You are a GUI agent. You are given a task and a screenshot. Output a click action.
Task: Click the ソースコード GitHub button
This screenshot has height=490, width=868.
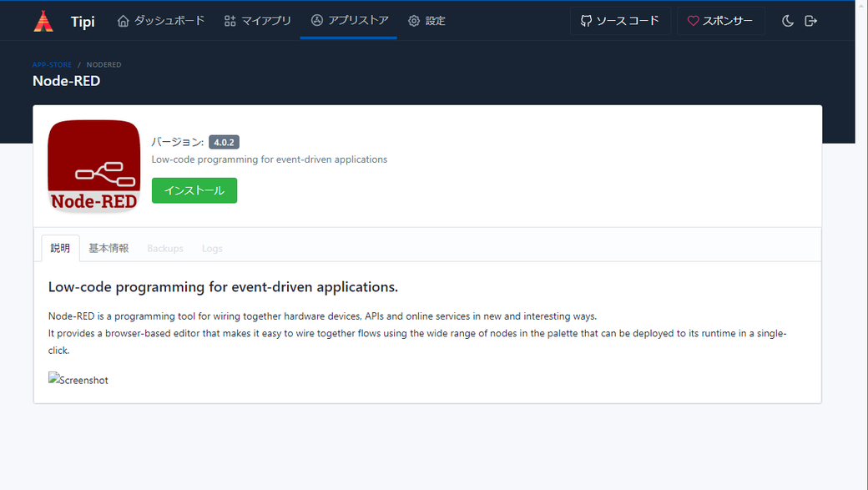pos(620,21)
